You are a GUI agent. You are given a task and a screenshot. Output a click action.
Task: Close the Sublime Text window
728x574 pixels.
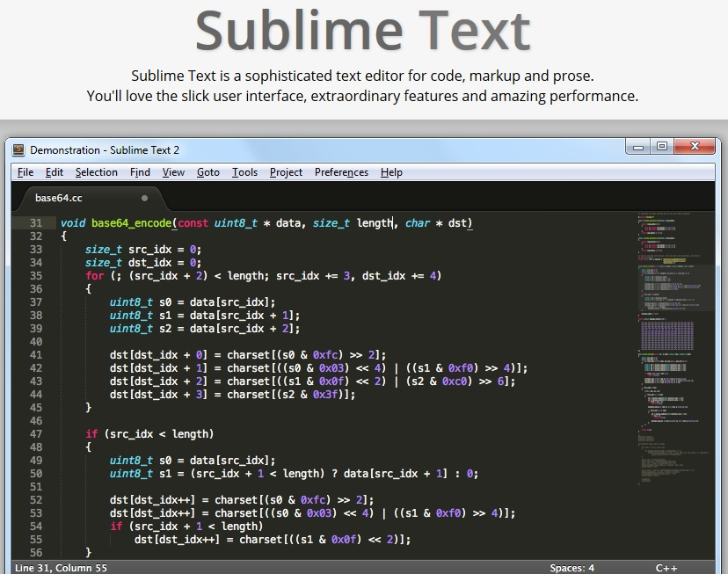click(695, 147)
